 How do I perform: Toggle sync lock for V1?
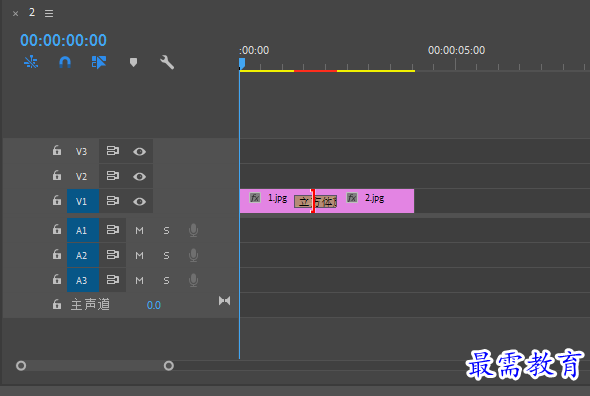click(113, 201)
